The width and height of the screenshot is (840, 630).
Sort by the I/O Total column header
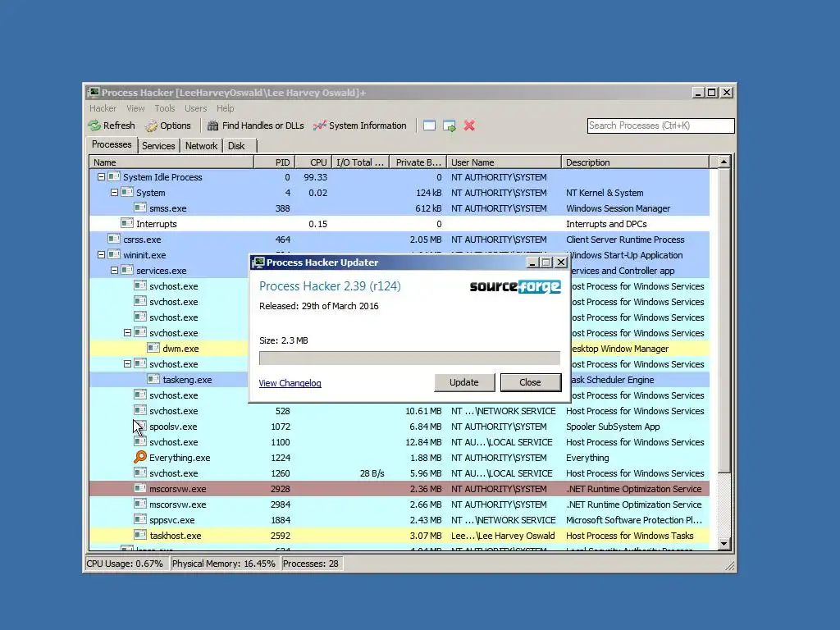click(360, 162)
